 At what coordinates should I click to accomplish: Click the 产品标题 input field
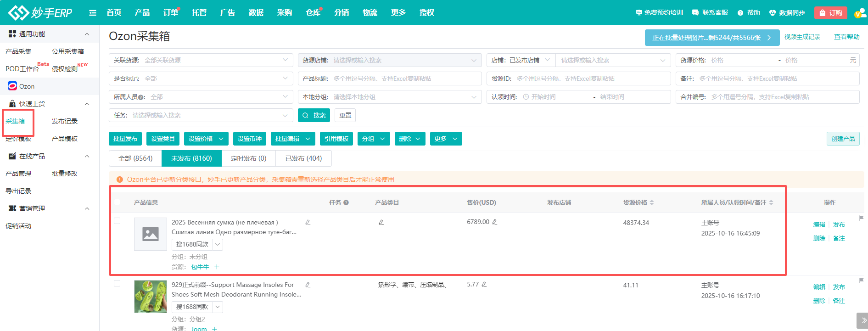[404, 79]
